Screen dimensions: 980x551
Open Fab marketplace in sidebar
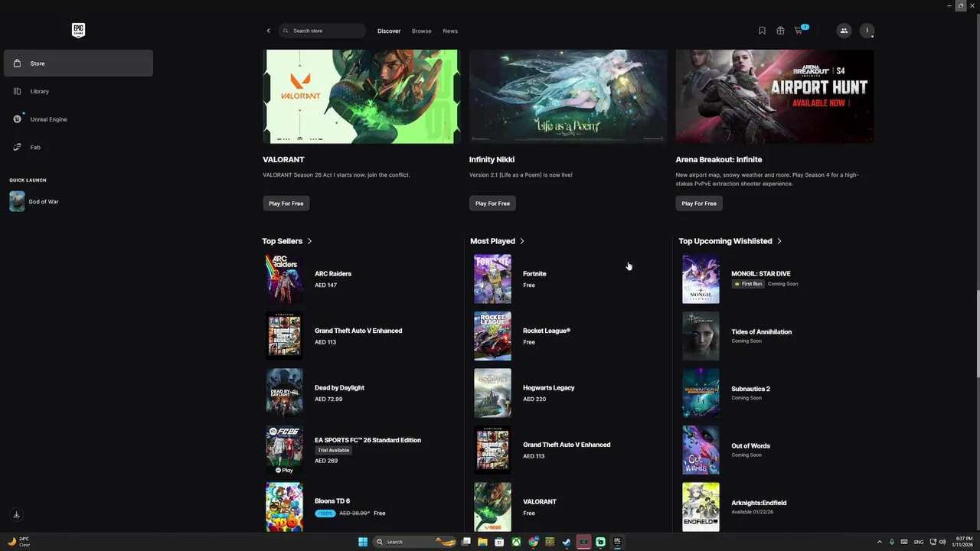78,147
